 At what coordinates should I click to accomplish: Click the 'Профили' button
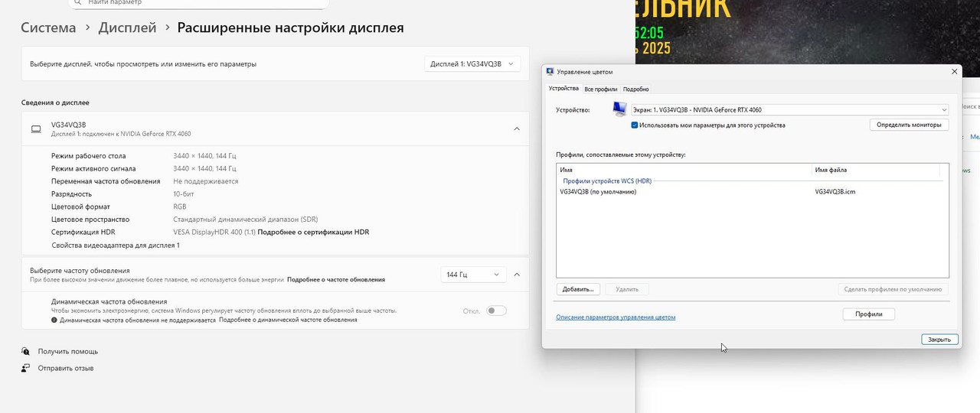click(869, 314)
